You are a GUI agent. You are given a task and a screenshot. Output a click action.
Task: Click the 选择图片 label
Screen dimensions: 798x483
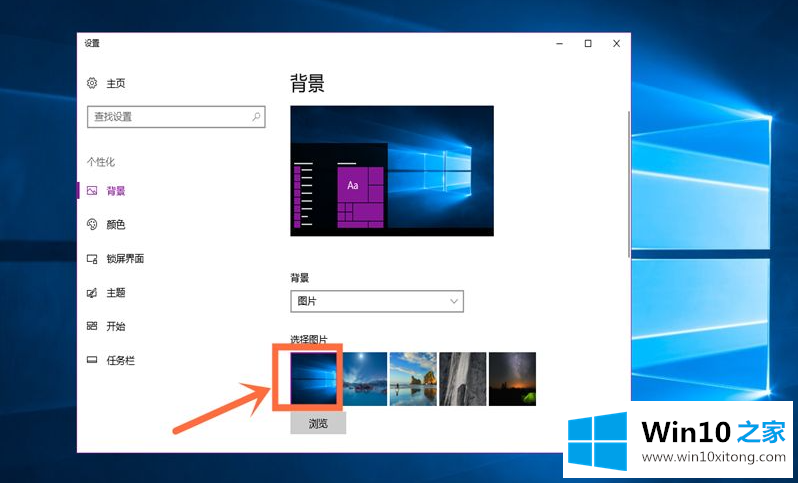coord(309,339)
